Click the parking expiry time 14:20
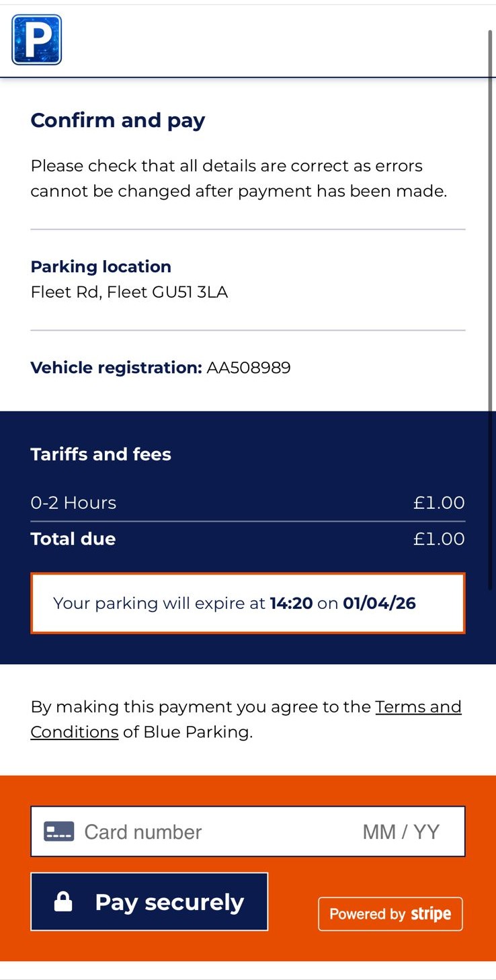The height and width of the screenshot is (980, 496). tap(291, 603)
